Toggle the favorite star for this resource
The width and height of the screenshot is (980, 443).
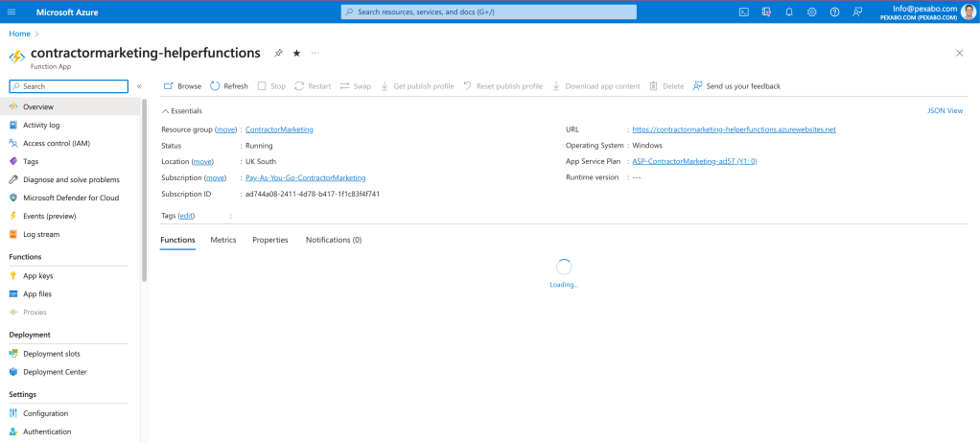click(297, 53)
